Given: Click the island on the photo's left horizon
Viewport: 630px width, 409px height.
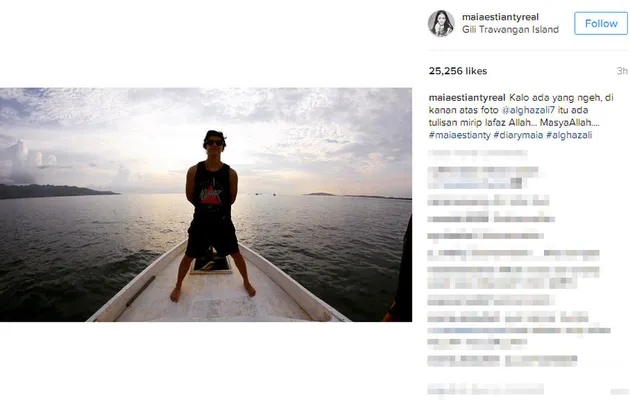Looking at the screenshot, I should tap(56, 191).
